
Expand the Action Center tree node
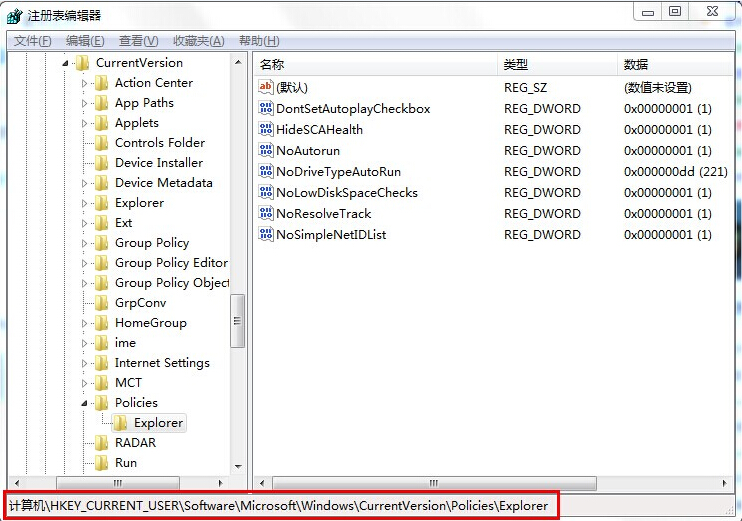click(x=85, y=83)
